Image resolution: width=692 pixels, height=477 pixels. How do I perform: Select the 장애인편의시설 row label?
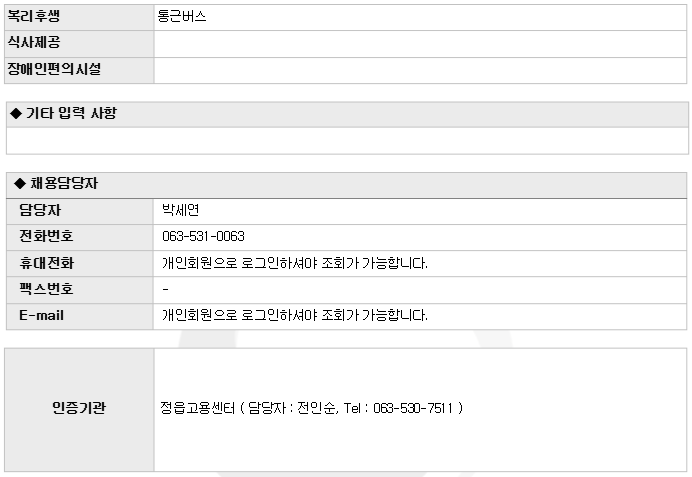click(x=54, y=70)
